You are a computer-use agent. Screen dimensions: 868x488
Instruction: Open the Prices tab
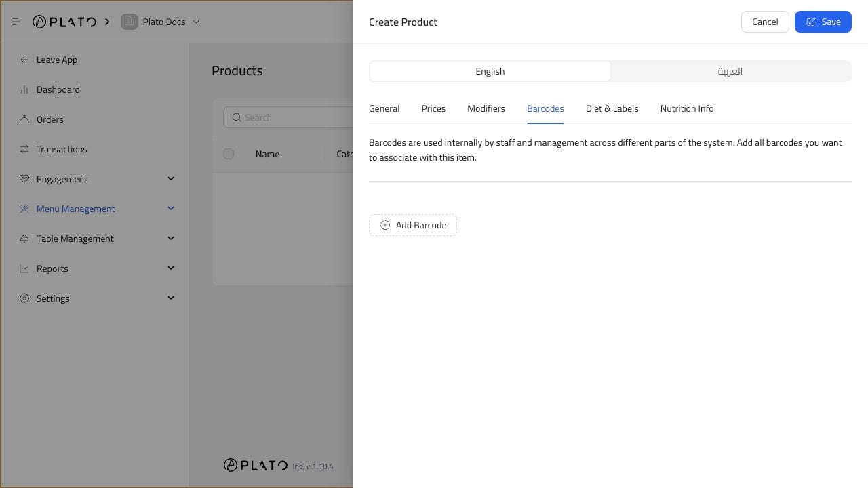[433, 108]
